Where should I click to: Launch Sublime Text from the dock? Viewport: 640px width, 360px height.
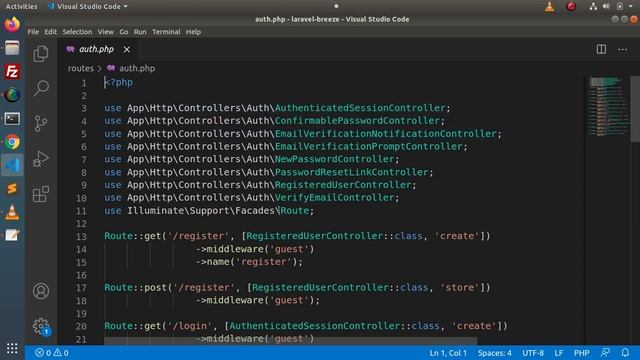pyautogui.click(x=12, y=189)
